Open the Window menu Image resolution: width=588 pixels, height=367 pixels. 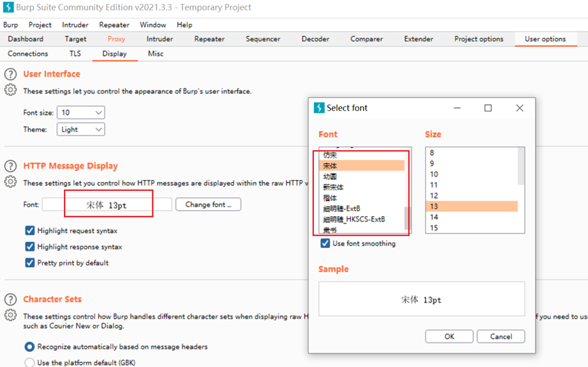point(153,24)
